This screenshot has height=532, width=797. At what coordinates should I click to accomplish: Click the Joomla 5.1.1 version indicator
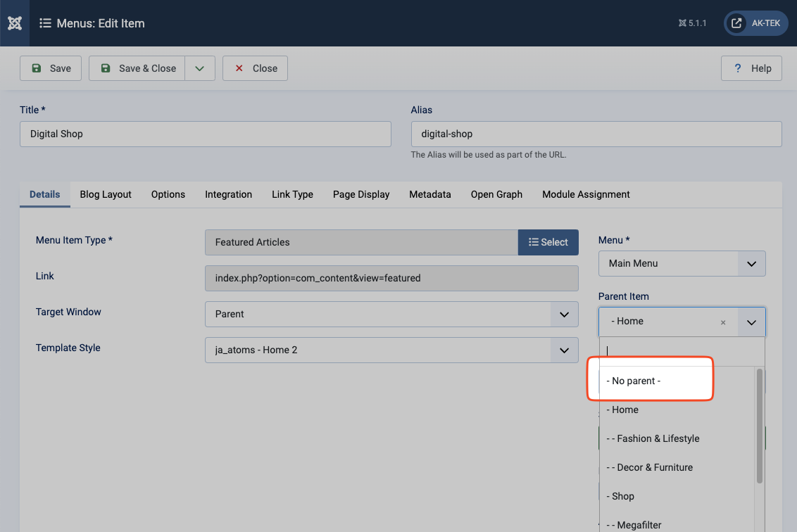(692, 23)
